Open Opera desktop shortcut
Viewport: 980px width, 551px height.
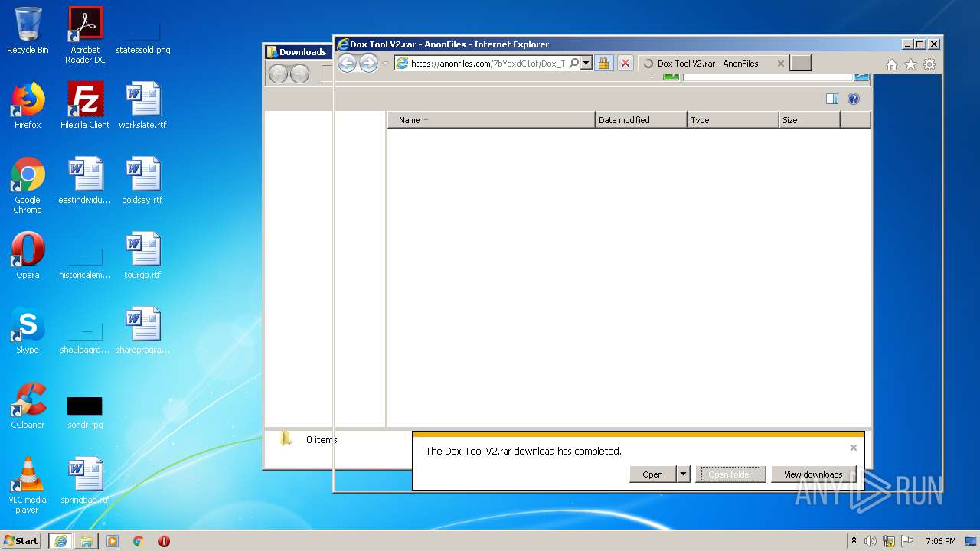point(28,256)
